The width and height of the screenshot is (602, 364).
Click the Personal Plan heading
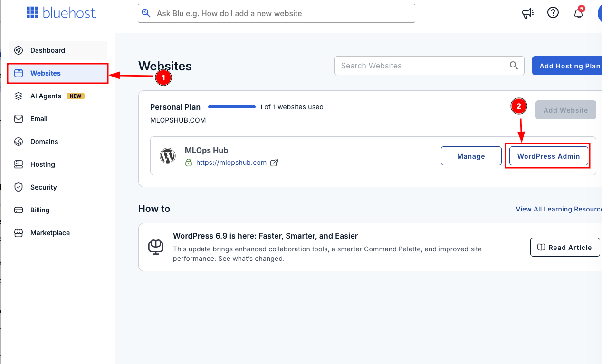175,107
